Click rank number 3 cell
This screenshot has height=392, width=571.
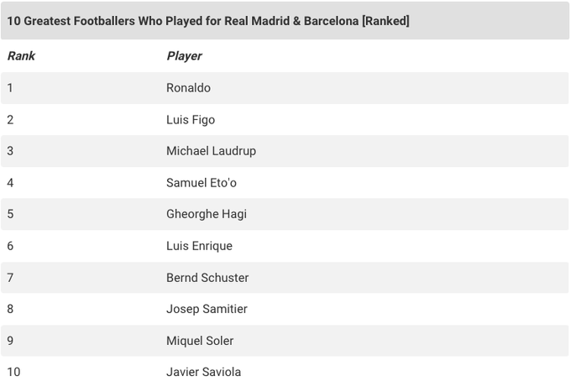[10, 151]
